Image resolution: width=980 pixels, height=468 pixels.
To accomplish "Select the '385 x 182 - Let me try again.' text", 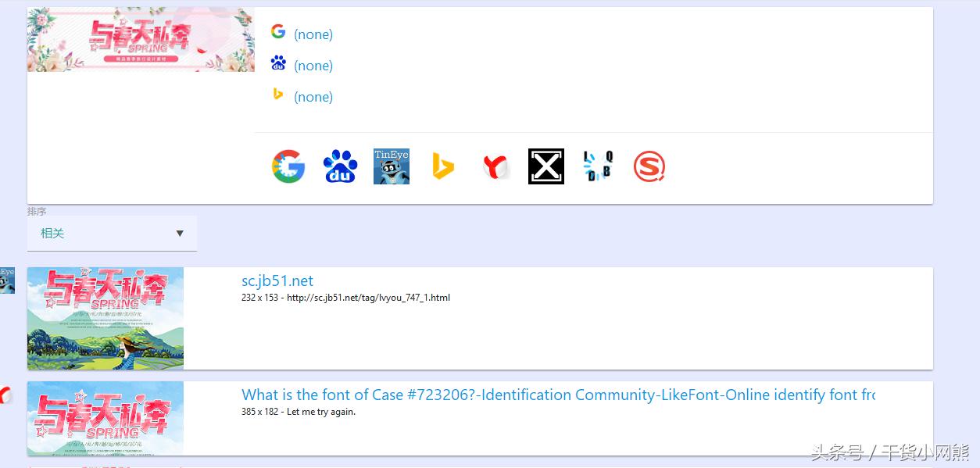I will 299,412.
